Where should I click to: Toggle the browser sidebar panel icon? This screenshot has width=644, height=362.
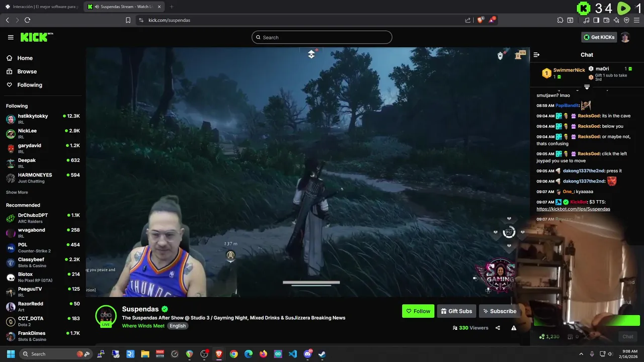(x=596, y=20)
